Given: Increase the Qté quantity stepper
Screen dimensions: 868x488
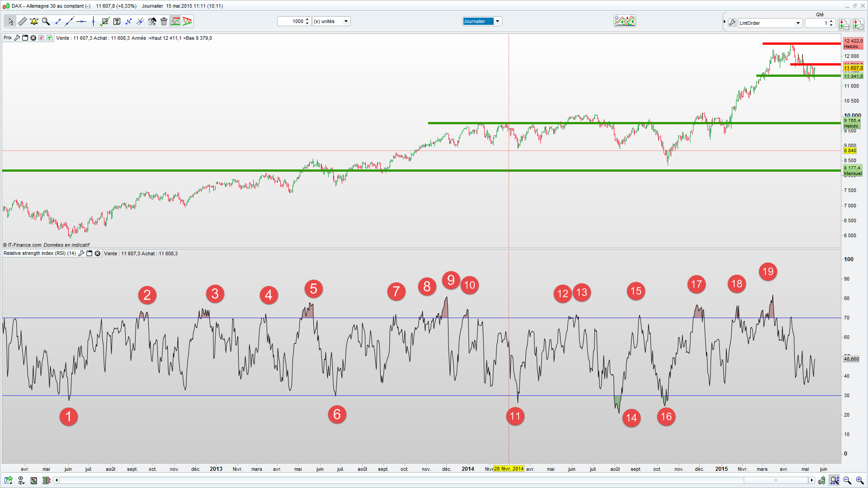Looking at the screenshot, I should [x=831, y=21].
